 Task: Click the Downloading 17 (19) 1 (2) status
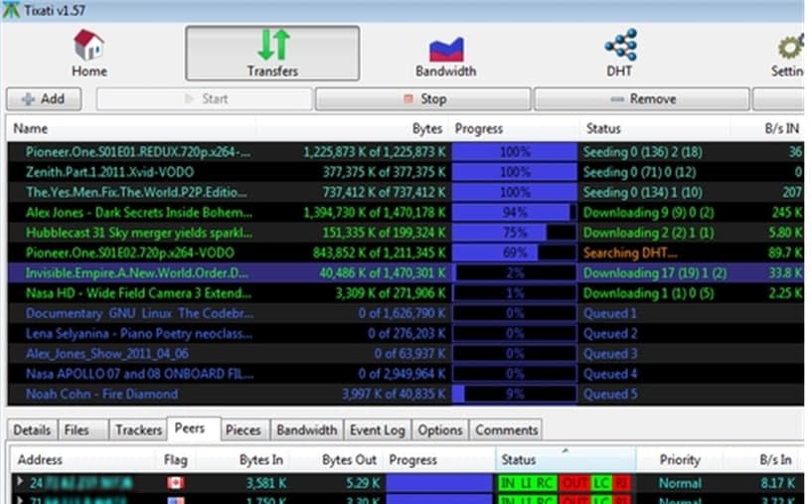pos(655,273)
